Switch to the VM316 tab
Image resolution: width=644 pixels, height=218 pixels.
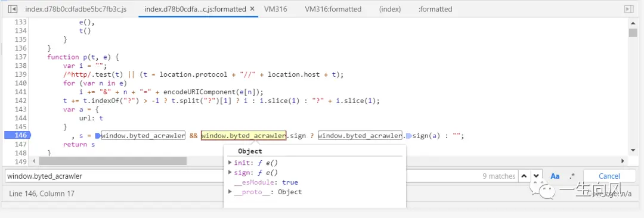pyautogui.click(x=275, y=8)
